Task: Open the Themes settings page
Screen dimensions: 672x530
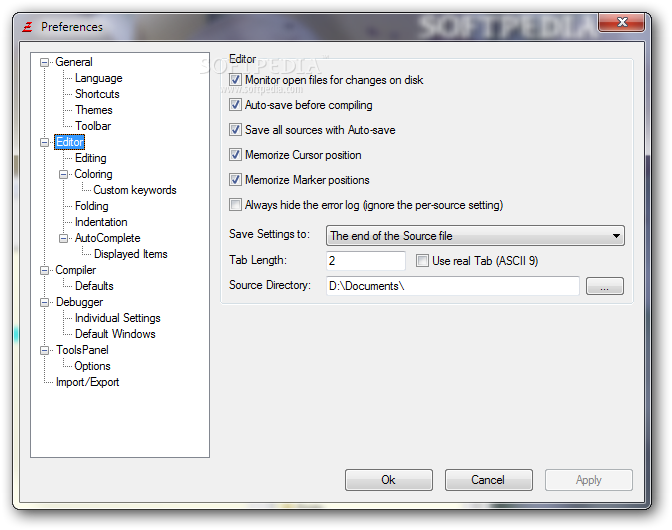Action: point(94,110)
